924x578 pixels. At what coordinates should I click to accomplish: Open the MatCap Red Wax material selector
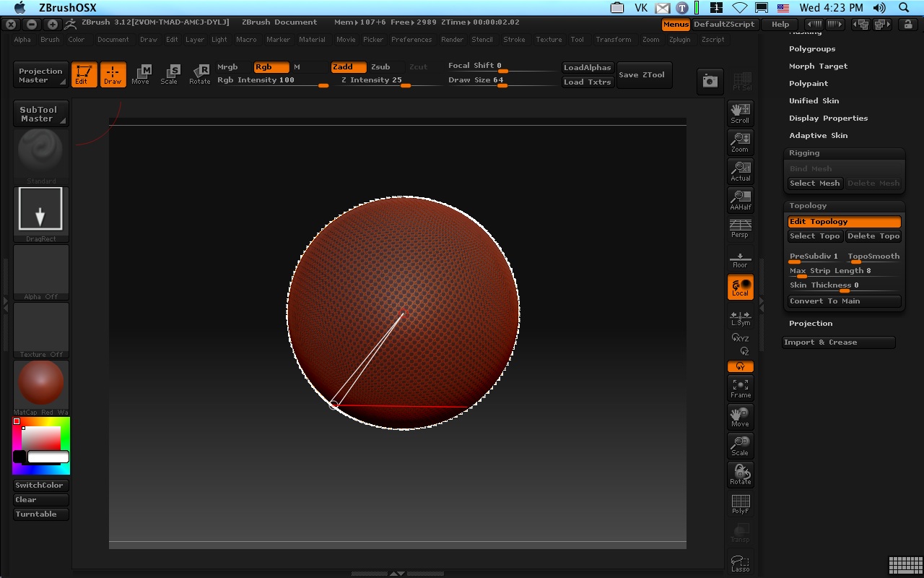pos(41,387)
